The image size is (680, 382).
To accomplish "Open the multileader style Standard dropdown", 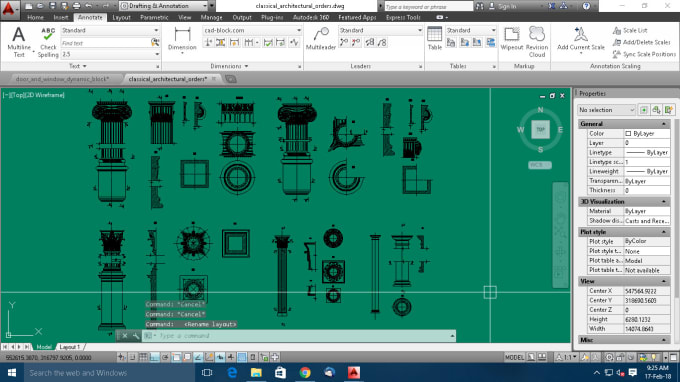I will click(380, 30).
